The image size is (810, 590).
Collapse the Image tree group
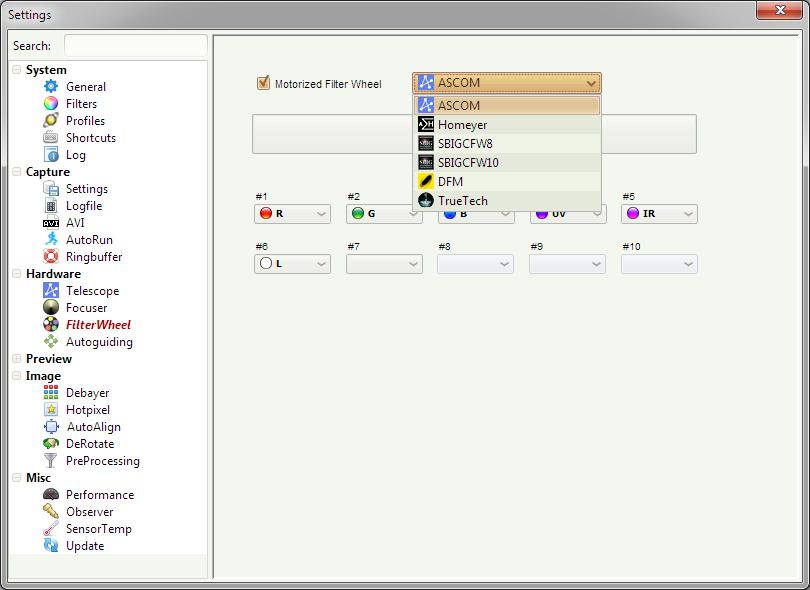click(x=17, y=376)
